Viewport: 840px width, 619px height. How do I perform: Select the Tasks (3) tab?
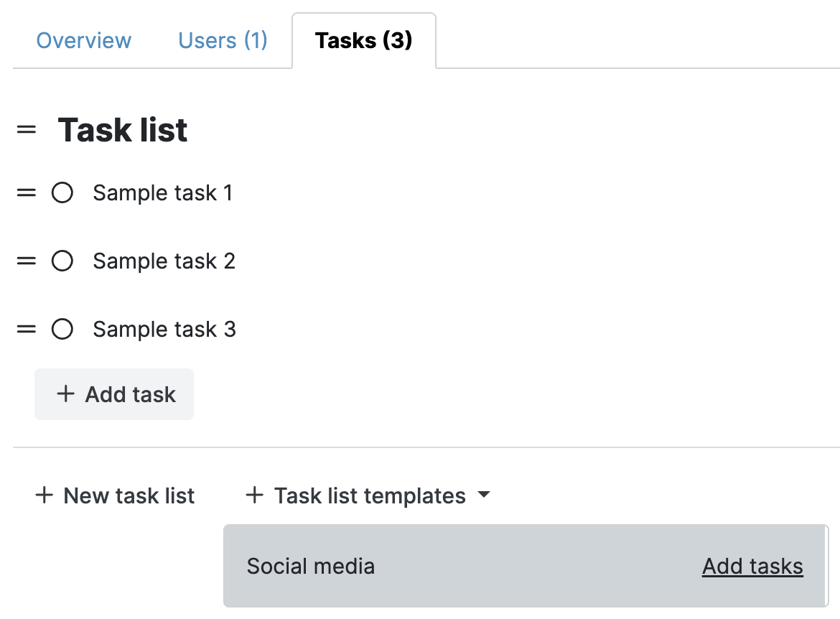(x=363, y=40)
